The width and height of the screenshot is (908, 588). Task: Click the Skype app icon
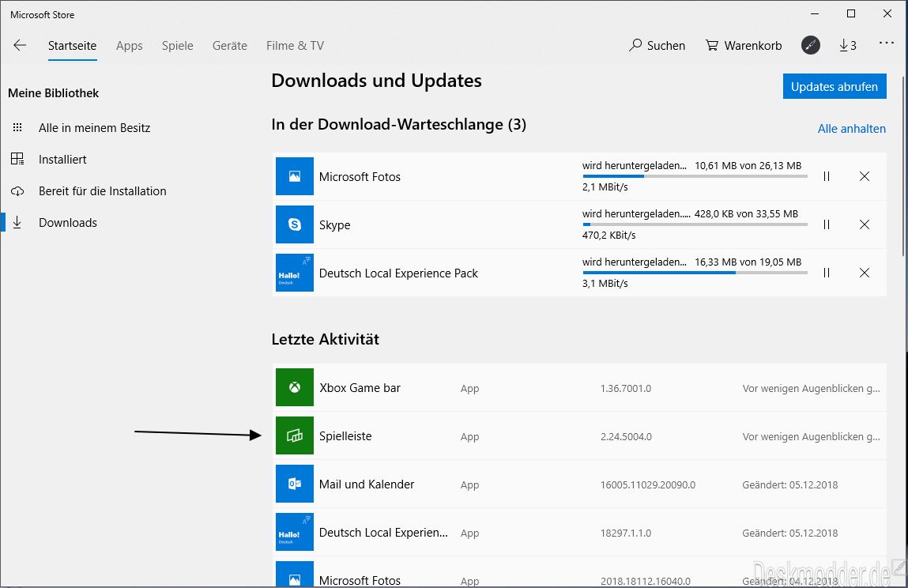point(294,224)
